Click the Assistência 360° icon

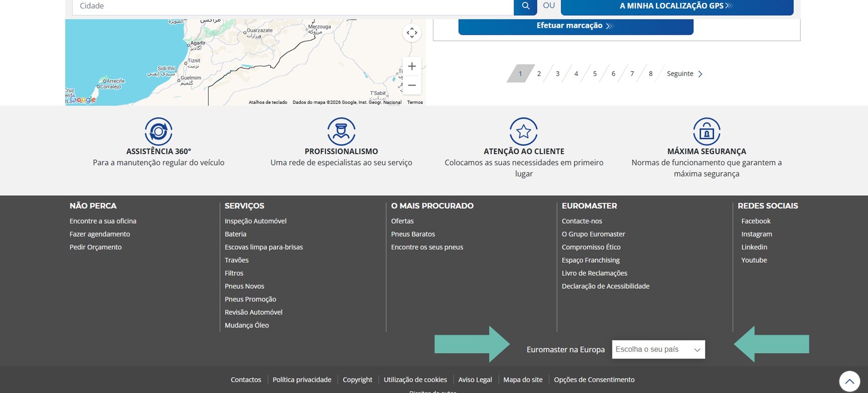click(x=159, y=131)
